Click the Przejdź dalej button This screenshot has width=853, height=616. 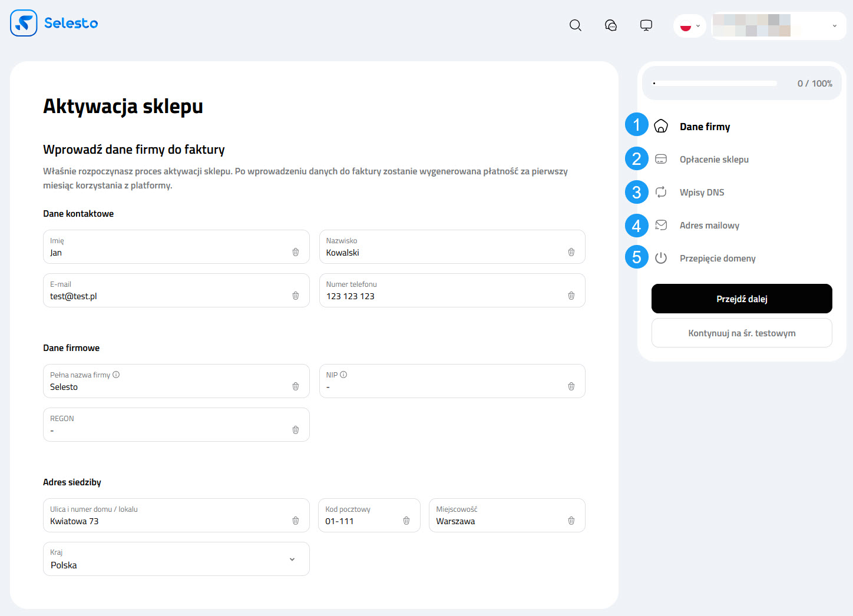(742, 299)
